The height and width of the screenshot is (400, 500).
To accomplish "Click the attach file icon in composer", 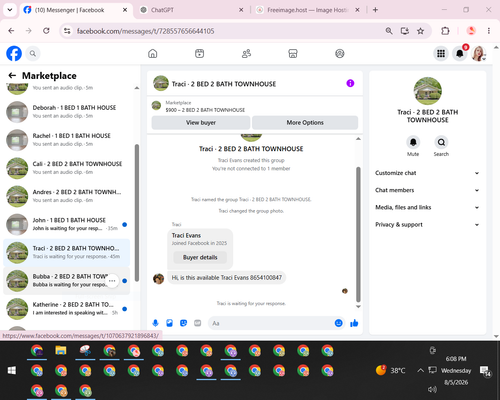I will (x=169, y=323).
